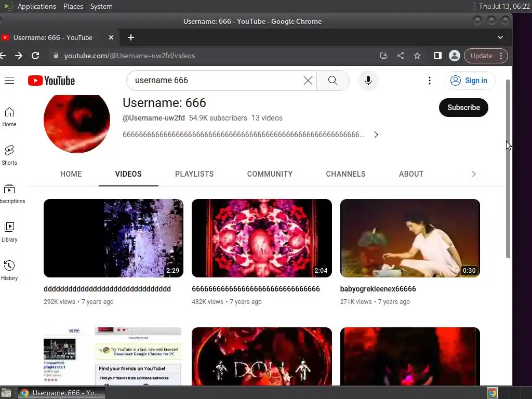Close the Username: 666 tab
The image size is (532, 399).
[111, 37]
